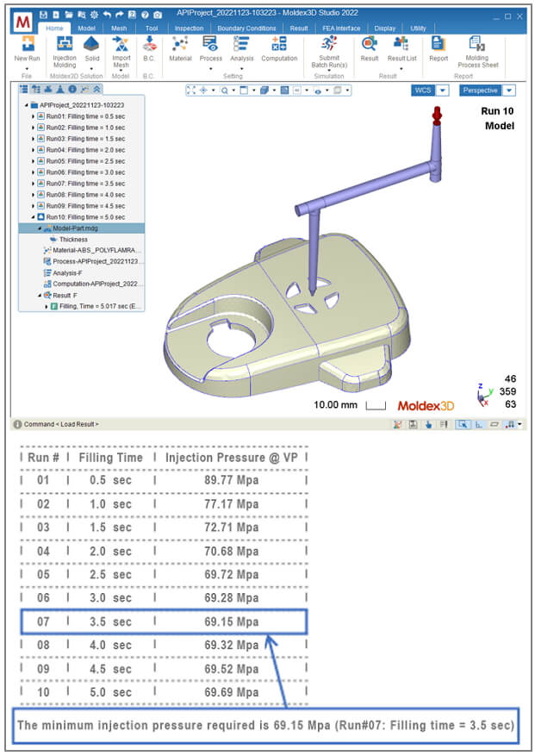Open the Analysis setting icon
The height and width of the screenshot is (756, 535).
[241, 44]
